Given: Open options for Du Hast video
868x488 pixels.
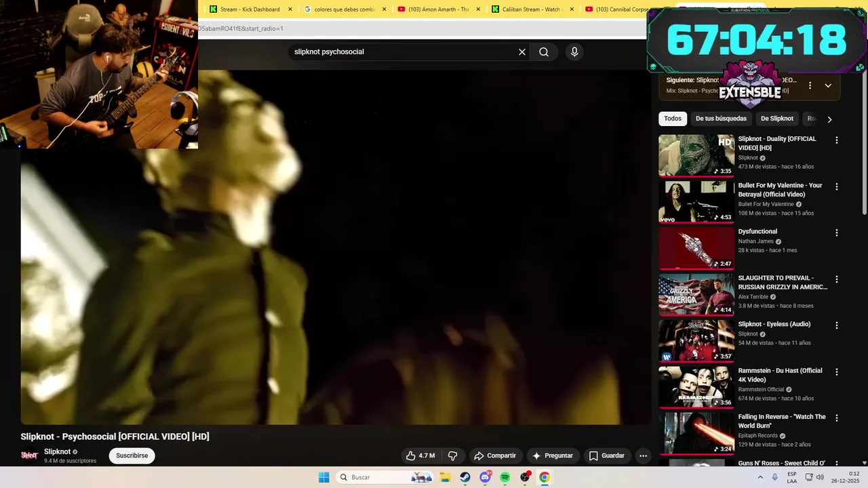Looking at the screenshot, I should [836, 371].
